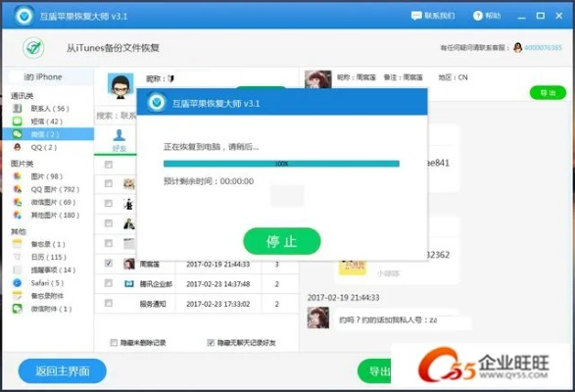Select Safari (5) category
This screenshot has height=392, width=575.
(x=47, y=283)
